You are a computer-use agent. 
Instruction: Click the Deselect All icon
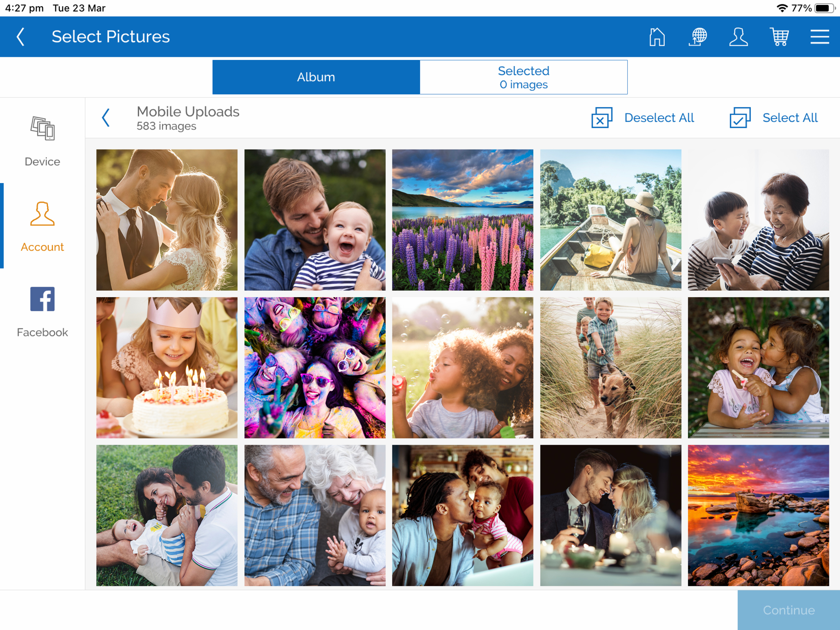[602, 118]
